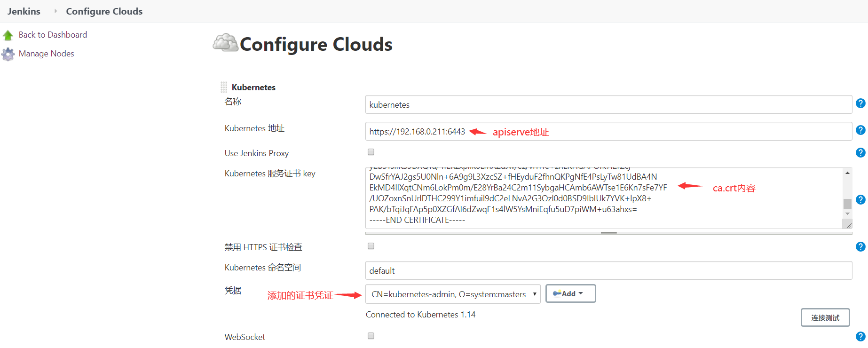The image size is (868, 348).
Task: Click the Kubernetes 服务证书 key label
Action: pos(270,174)
